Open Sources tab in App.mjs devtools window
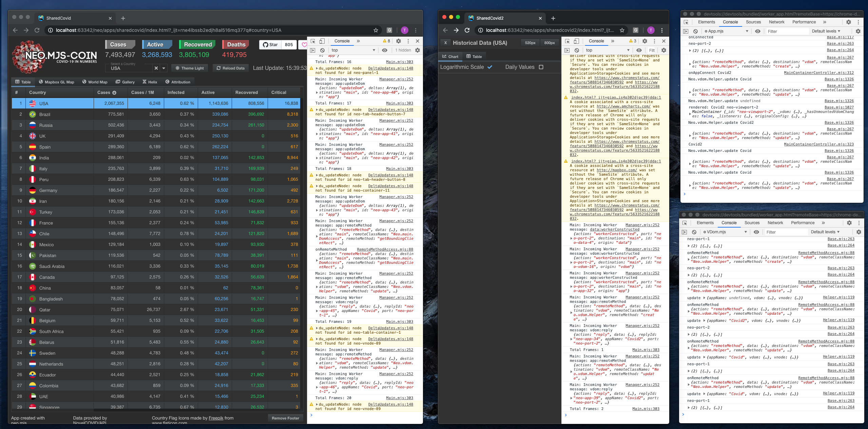 coord(753,22)
